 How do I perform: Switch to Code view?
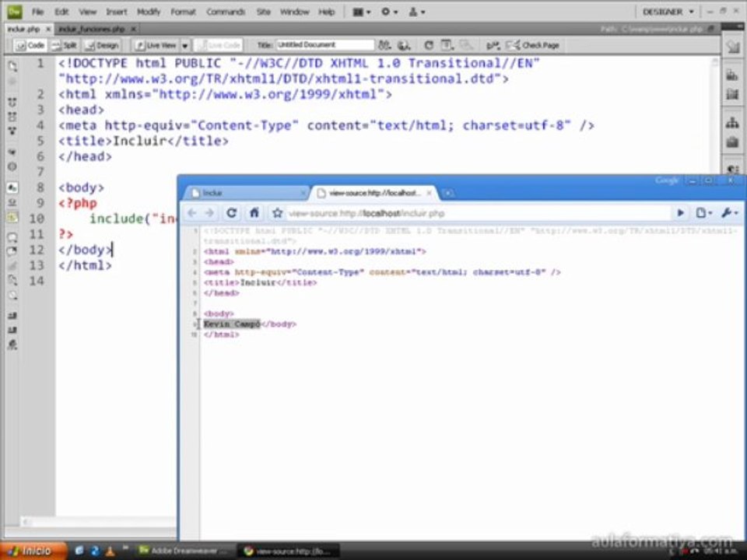pyautogui.click(x=30, y=45)
